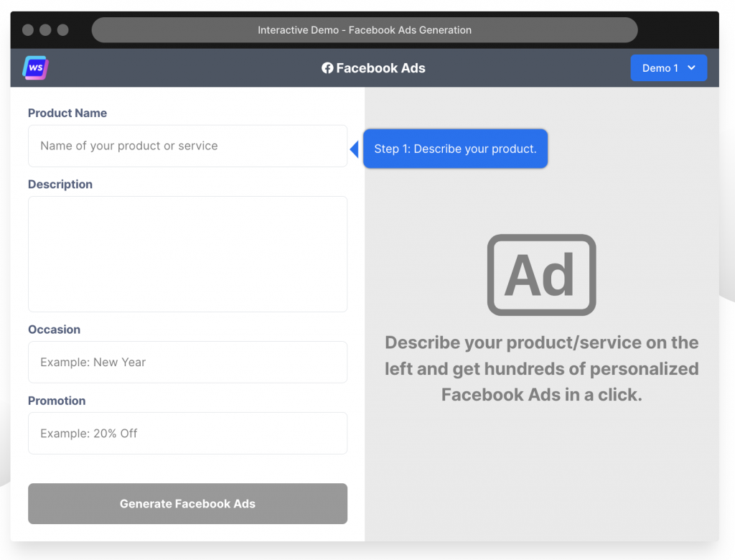Click the first gray window control dot
Screen dimensions: 735x560
(x=28, y=30)
